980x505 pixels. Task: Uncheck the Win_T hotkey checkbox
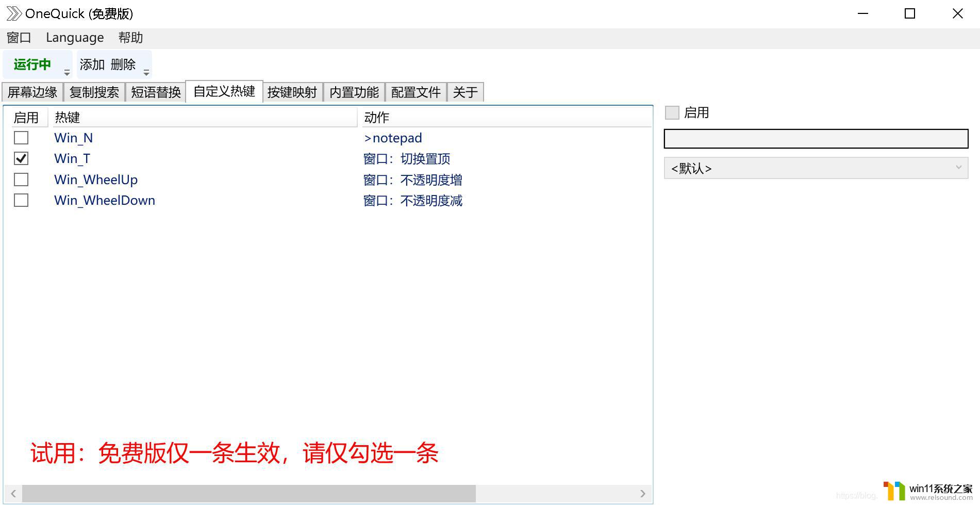(x=21, y=158)
